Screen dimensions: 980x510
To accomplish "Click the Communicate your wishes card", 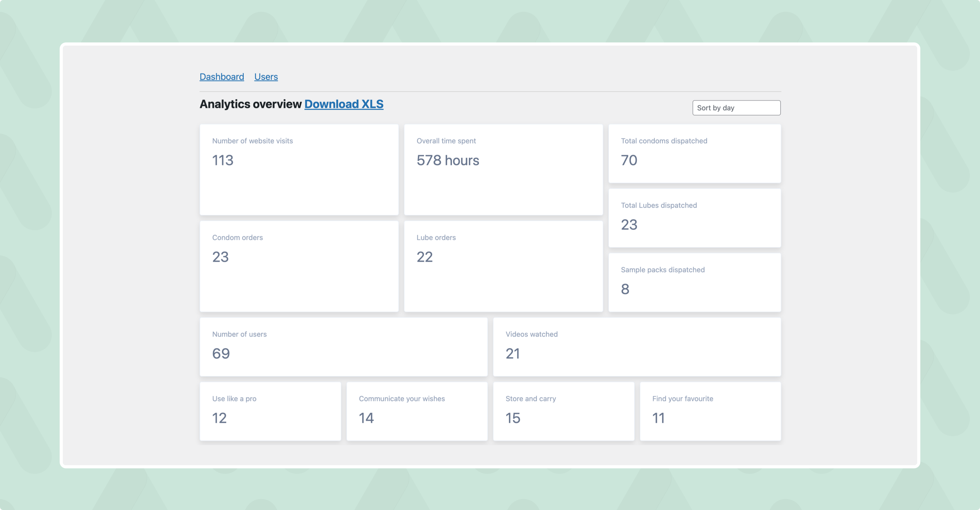I will (417, 411).
